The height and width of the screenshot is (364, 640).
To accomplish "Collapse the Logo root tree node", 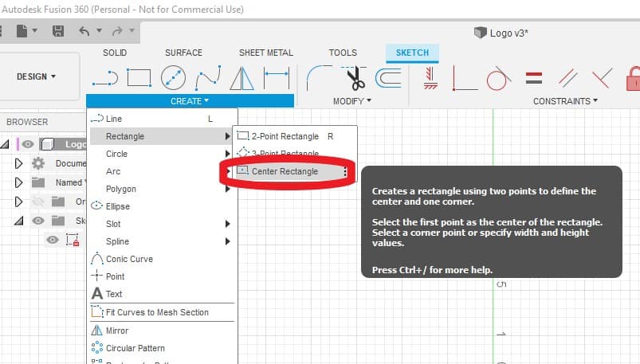I will point(5,144).
